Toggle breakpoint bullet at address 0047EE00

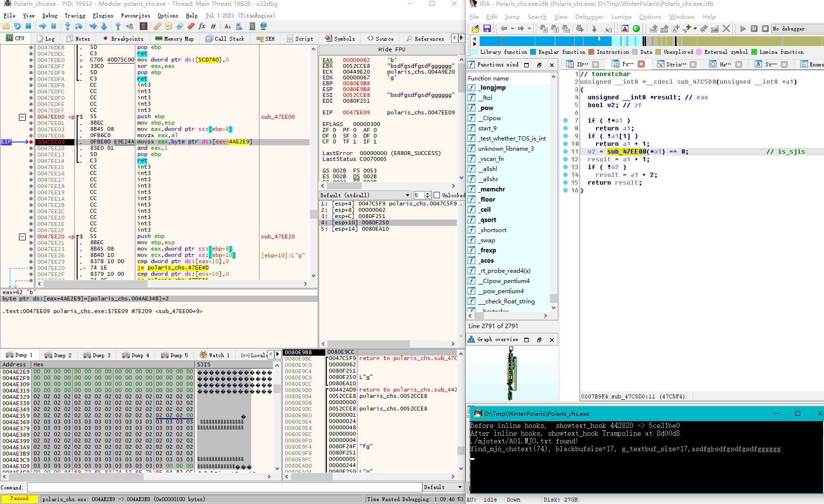tap(31, 117)
